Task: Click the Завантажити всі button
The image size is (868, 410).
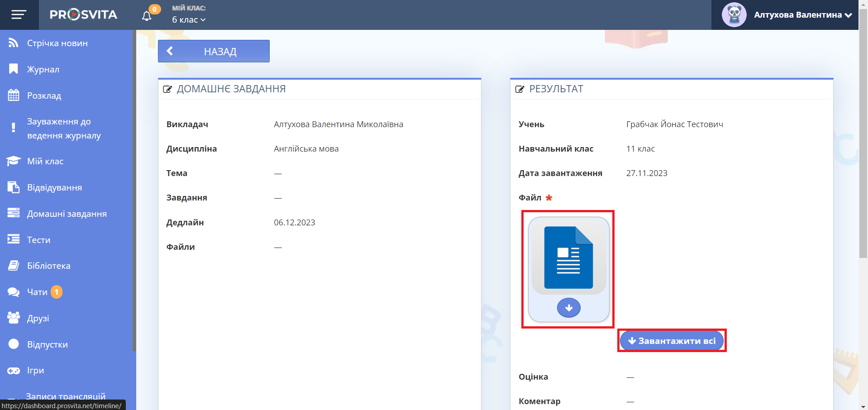Action: pos(672,341)
